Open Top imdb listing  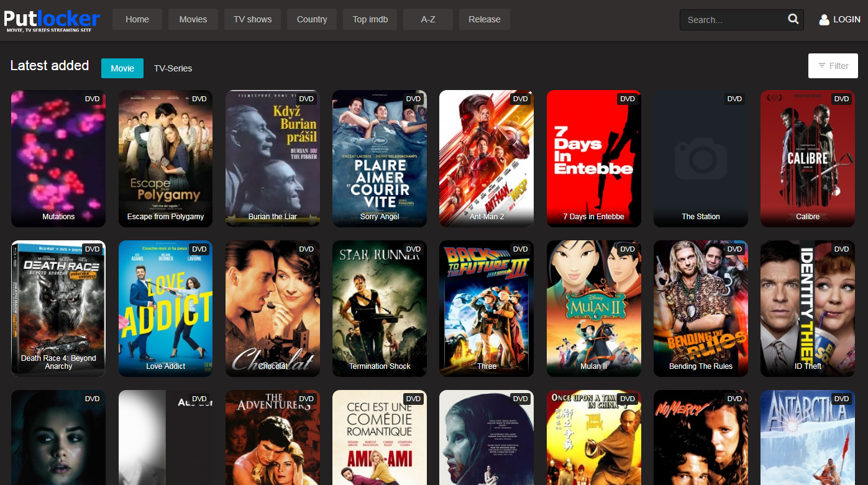point(370,19)
